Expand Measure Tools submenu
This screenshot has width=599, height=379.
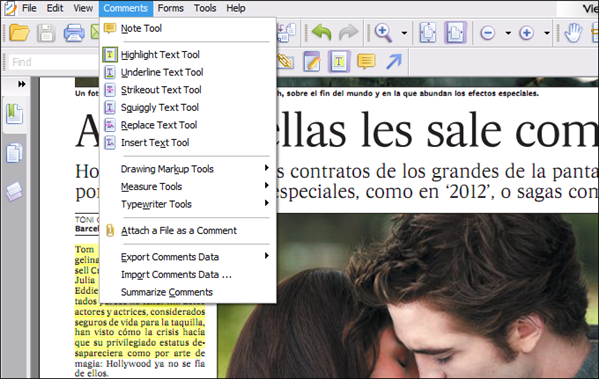click(x=187, y=186)
